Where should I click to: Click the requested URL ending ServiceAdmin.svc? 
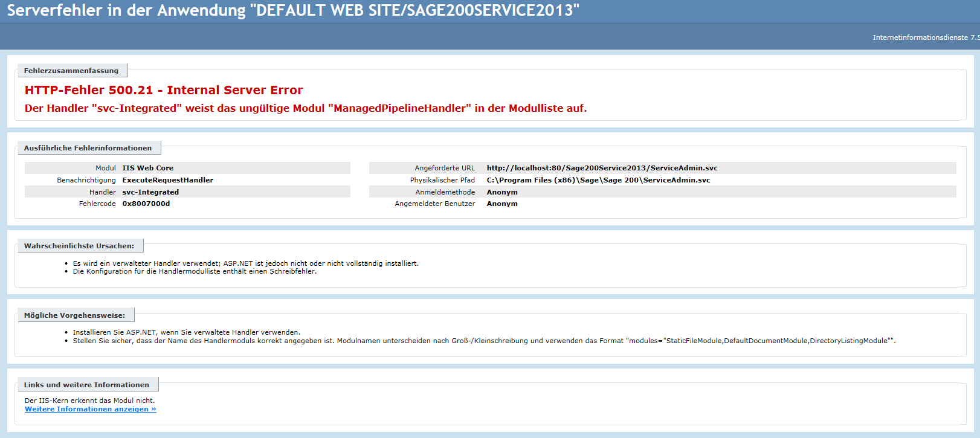pos(602,168)
